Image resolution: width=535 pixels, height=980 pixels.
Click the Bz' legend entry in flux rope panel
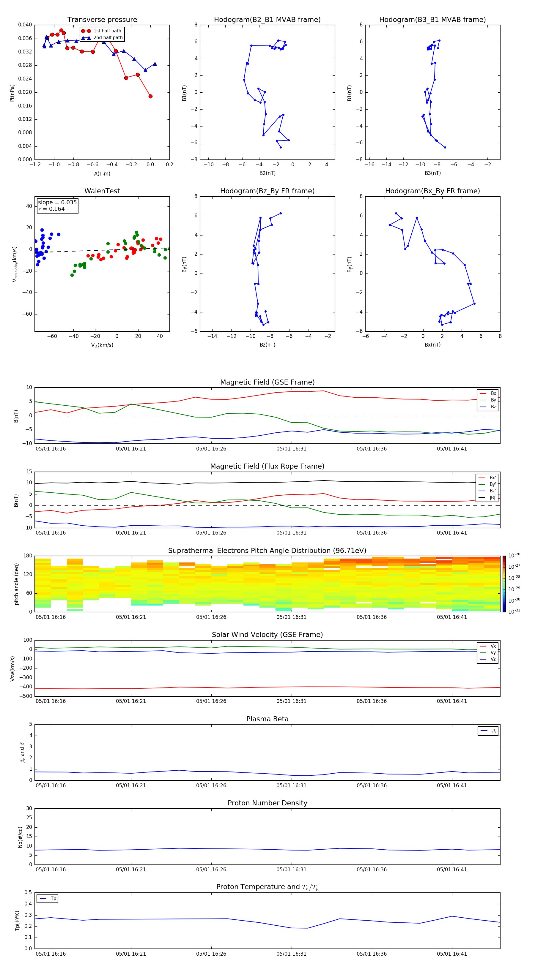(x=487, y=491)
